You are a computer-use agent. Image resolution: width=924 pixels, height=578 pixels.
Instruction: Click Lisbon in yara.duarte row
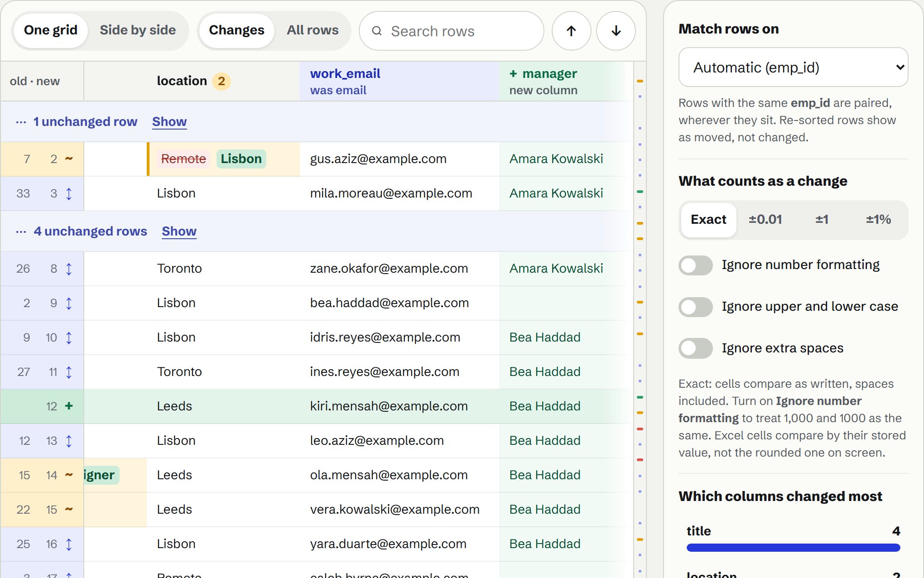pos(176,544)
